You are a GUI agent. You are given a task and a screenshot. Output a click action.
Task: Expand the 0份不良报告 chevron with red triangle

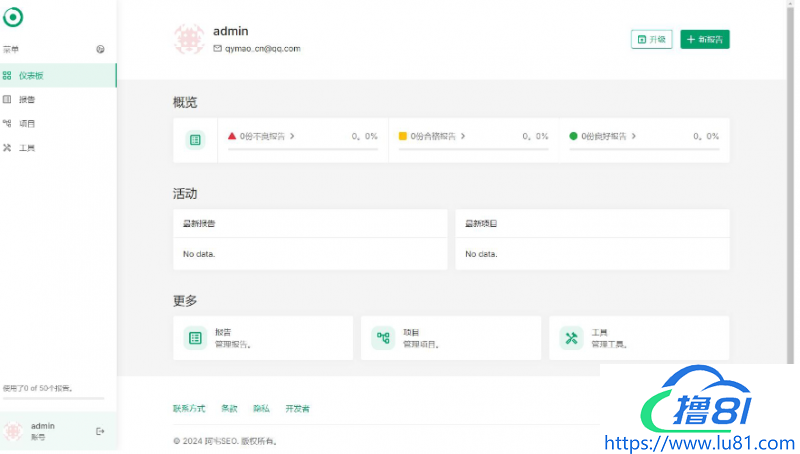pyautogui.click(x=292, y=136)
